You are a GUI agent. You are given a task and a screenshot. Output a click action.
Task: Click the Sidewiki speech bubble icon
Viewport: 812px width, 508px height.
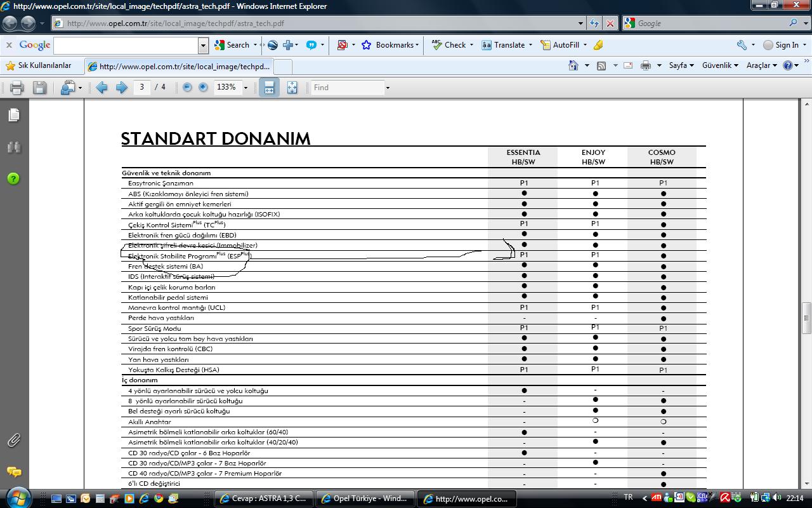tap(311, 45)
